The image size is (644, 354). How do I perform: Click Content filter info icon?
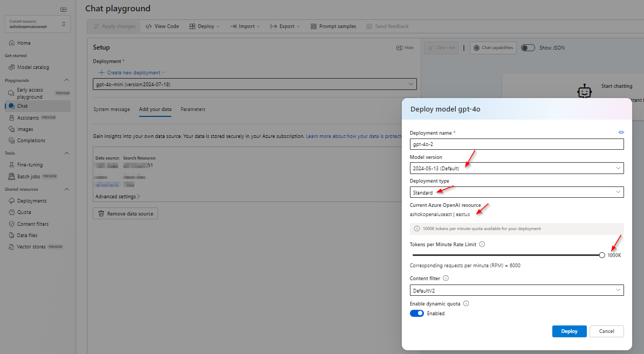446,278
